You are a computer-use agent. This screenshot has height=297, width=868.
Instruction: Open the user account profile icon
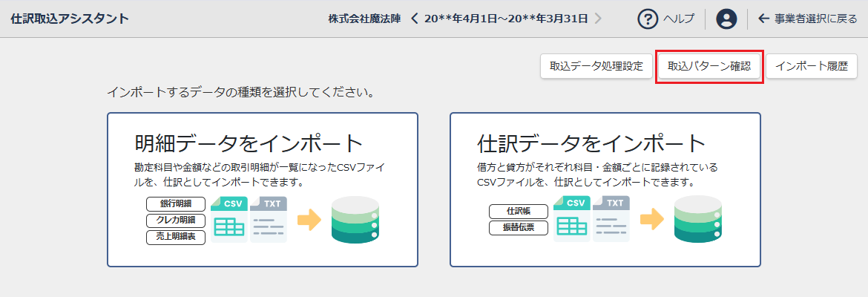[x=726, y=19]
